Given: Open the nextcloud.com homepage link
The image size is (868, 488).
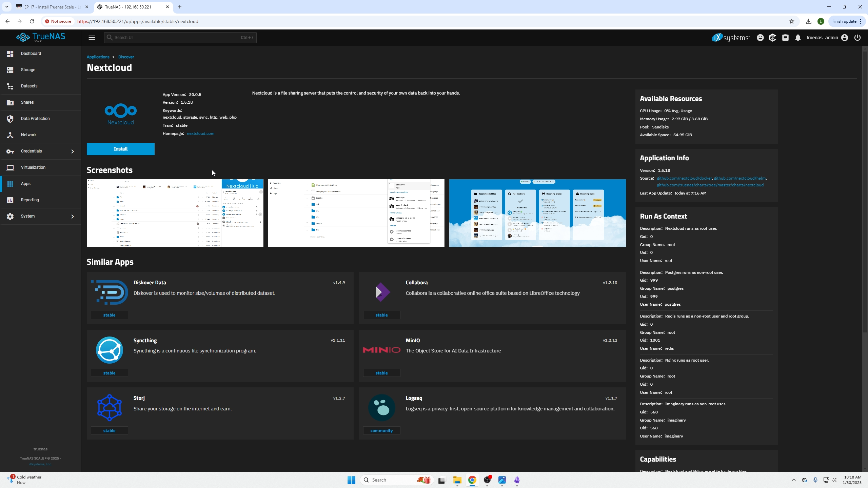Looking at the screenshot, I should click(200, 134).
